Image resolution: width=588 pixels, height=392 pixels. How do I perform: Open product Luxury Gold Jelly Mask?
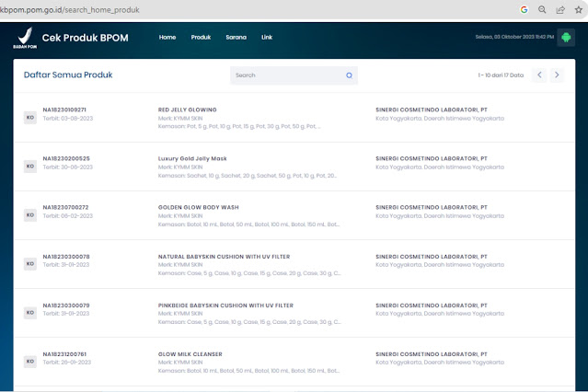tap(192, 158)
